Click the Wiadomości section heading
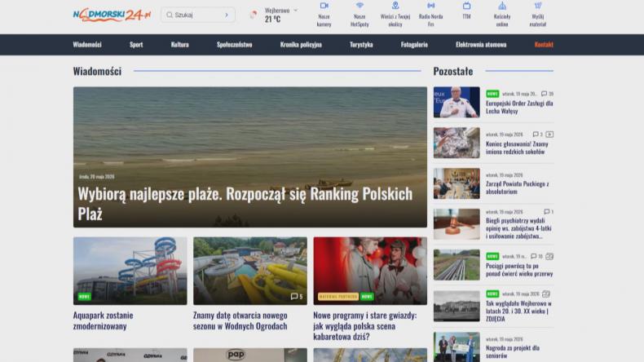Screen dimensions: 644x362 tap(97, 71)
